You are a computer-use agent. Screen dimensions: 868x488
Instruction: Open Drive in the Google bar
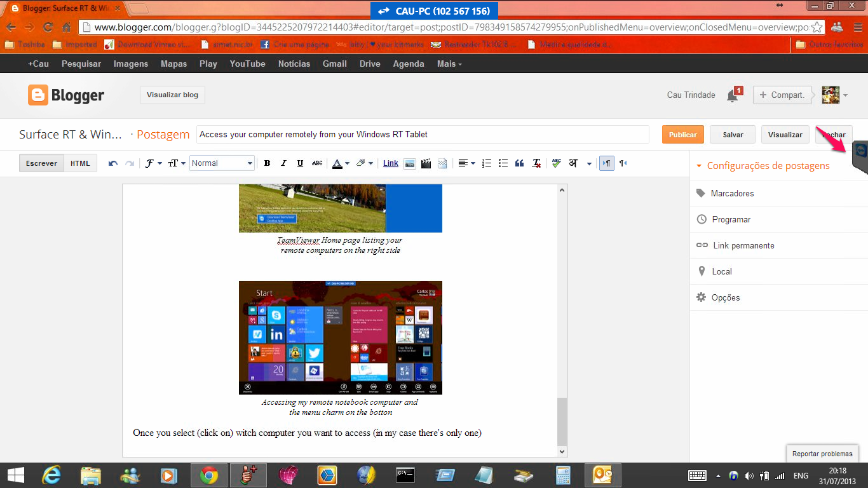(370, 64)
